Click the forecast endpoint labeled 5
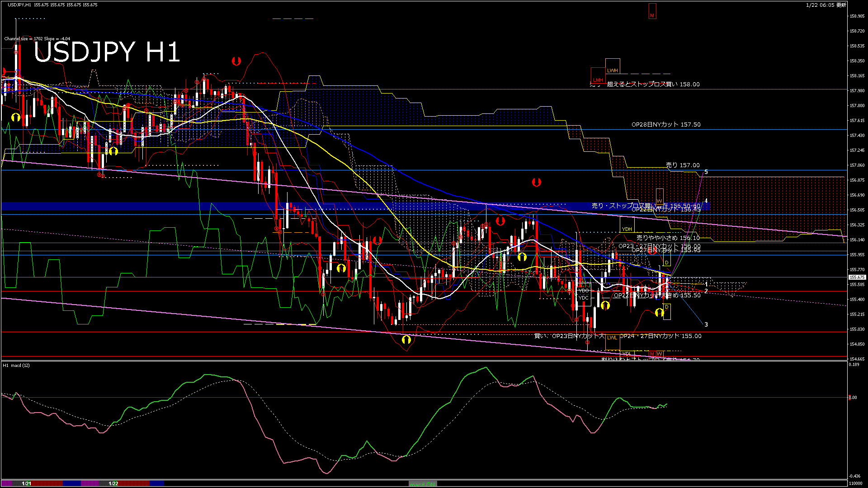 (x=706, y=172)
